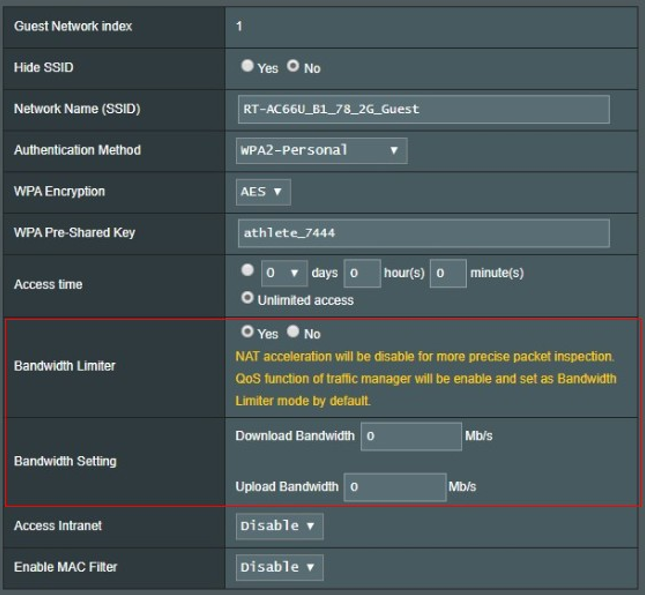The width and height of the screenshot is (645, 595).
Task: Open the Access Intranet dropdown
Action: pyautogui.click(x=279, y=526)
